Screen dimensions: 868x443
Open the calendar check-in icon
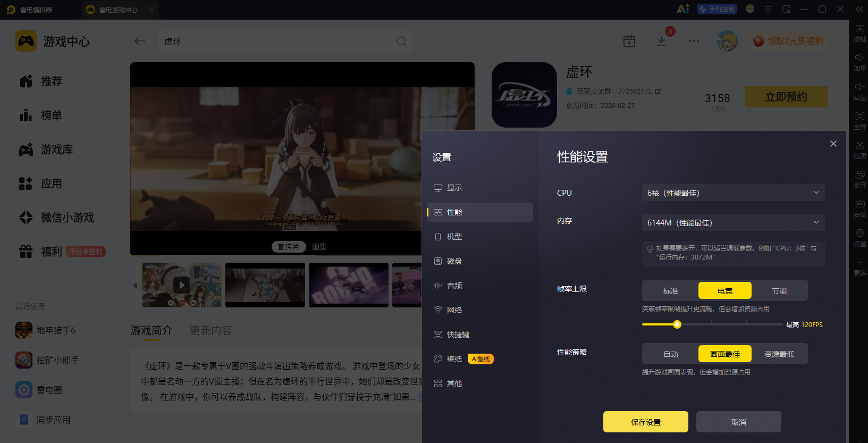tap(629, 41)
